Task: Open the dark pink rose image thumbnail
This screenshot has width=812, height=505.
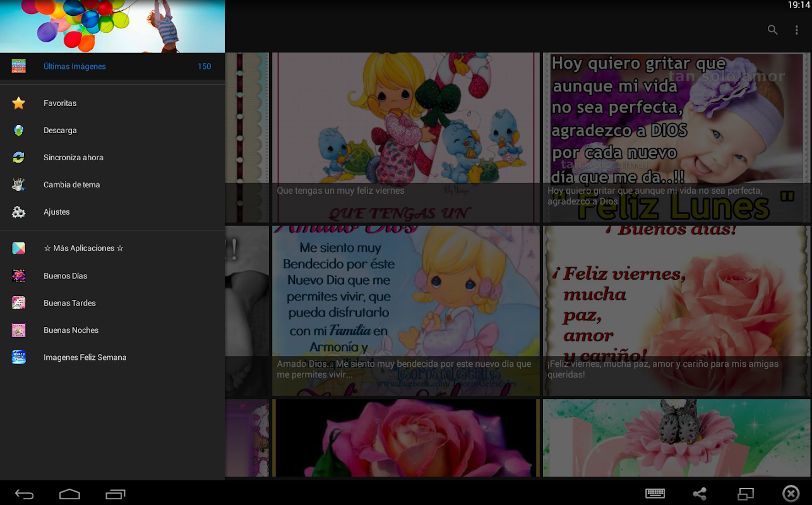Action: (x=406, y=438)
